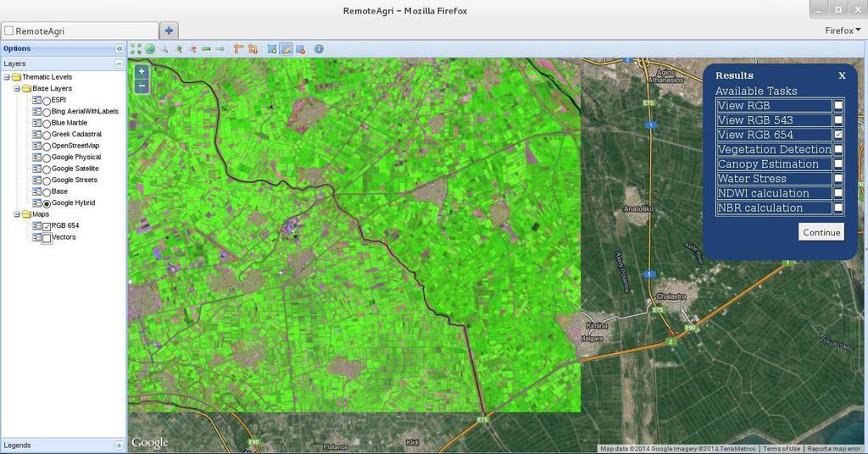Select the Google Satellite radio button
This screenshot has height=454, width=868.
[47, 169]
